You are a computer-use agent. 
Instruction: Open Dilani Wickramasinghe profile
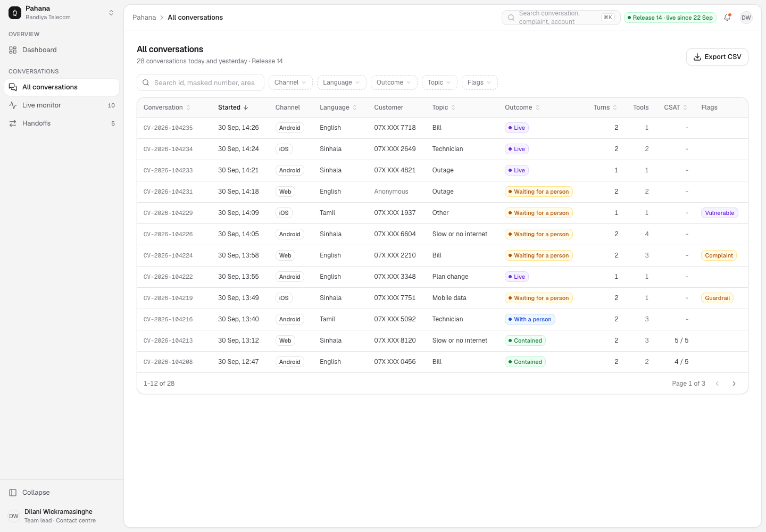point(62,516)
